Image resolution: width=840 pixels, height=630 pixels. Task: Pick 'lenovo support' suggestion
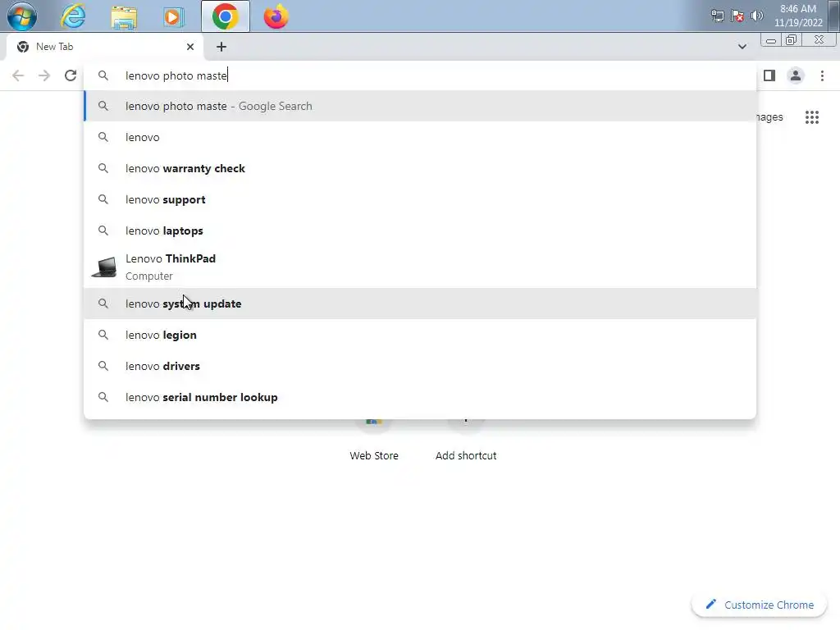(x=420, y=199)
